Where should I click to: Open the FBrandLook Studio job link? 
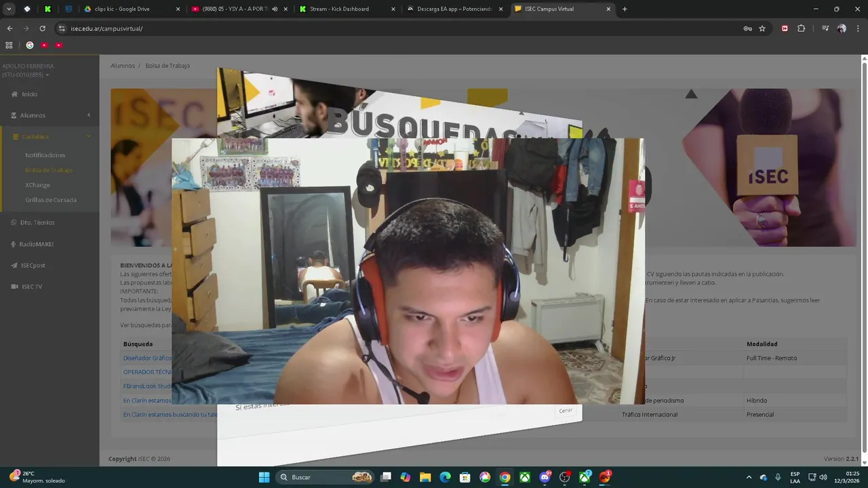[x=147, y=386]
